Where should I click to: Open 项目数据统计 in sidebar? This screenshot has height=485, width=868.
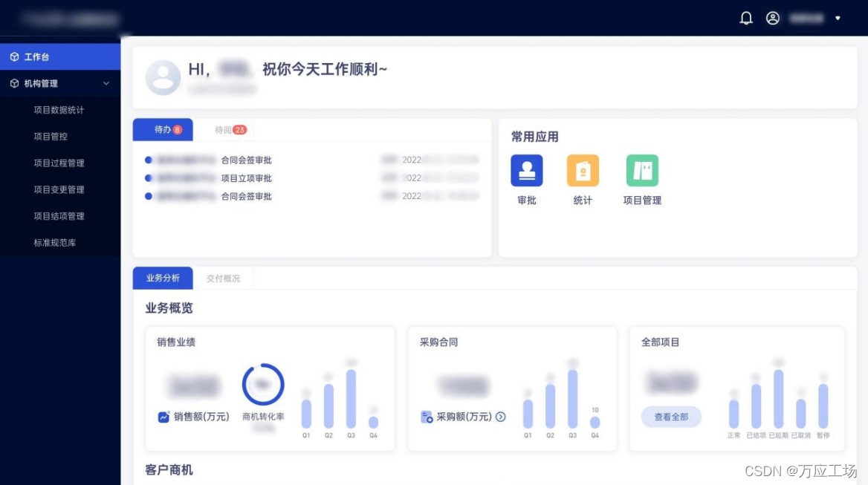tap(59, 109)
